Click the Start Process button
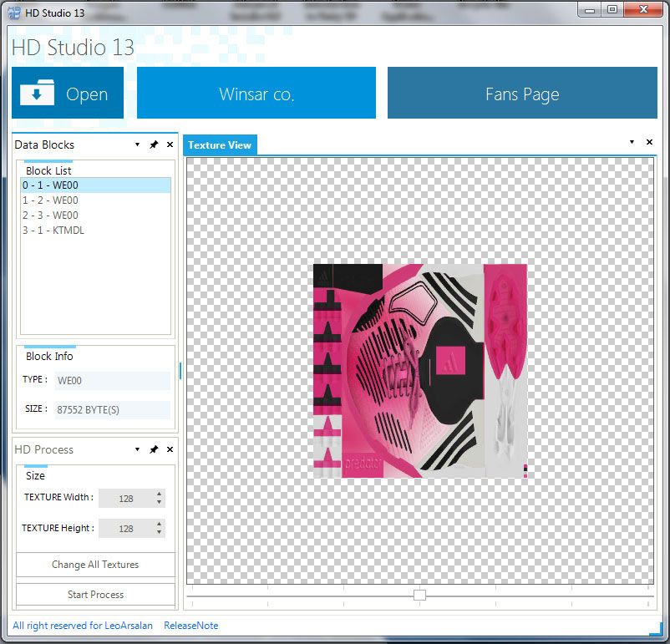The image size is (670, 644). pyautogui.click(x=95, y=595)
